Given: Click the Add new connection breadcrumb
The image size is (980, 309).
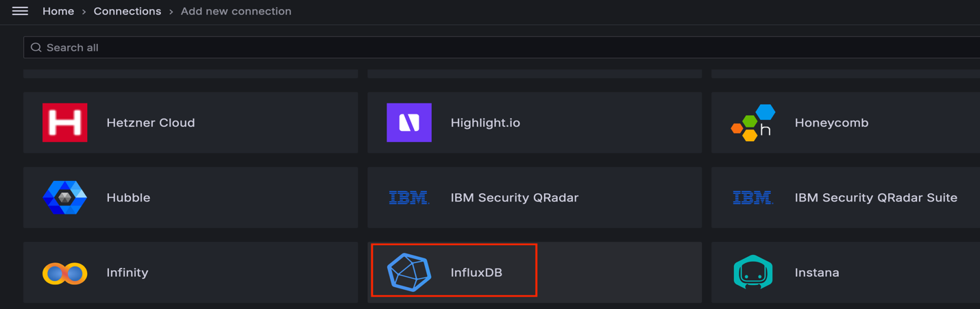Looking at the screenshot, I should click(236, 11).
